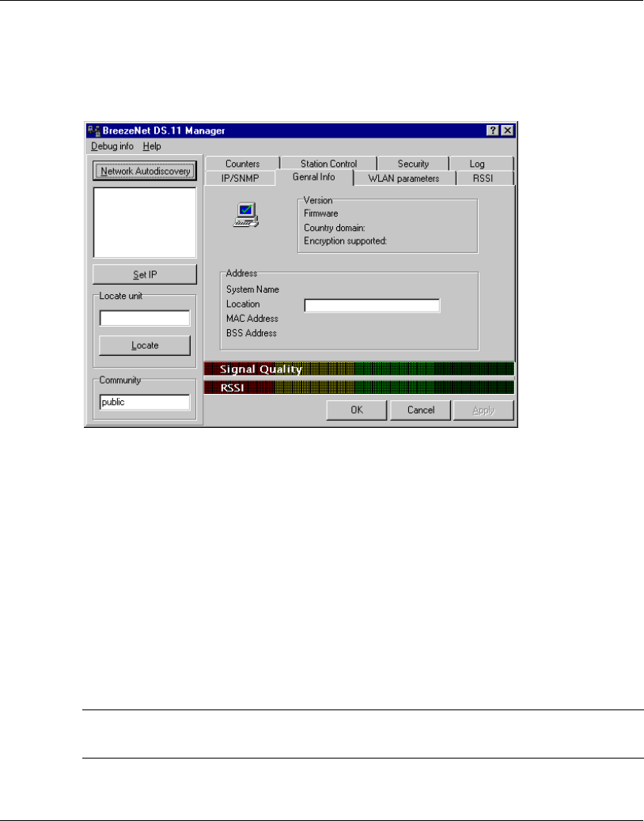Viewport: 644px width, 821px height.
Task: Confirm with the OK button
Action: coord(357,410)
